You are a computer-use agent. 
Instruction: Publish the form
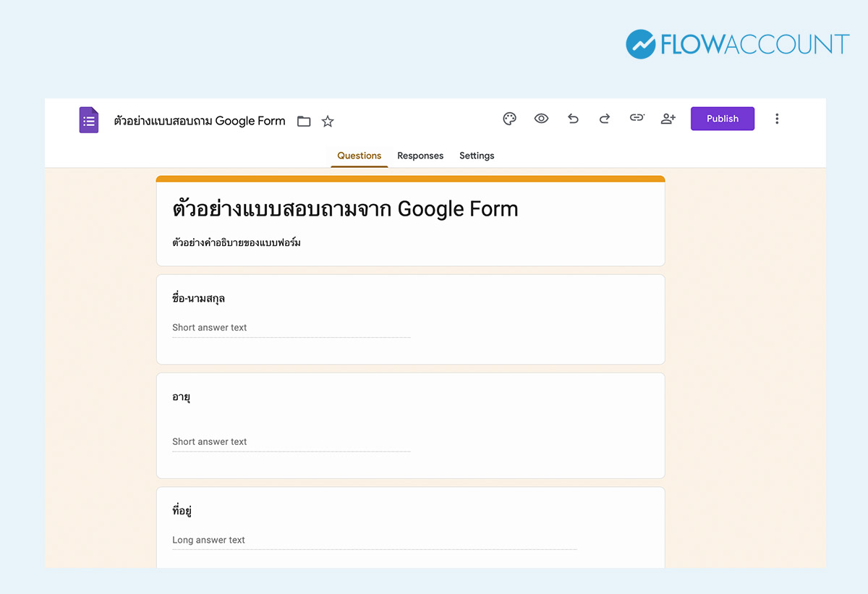pos(722,118)
